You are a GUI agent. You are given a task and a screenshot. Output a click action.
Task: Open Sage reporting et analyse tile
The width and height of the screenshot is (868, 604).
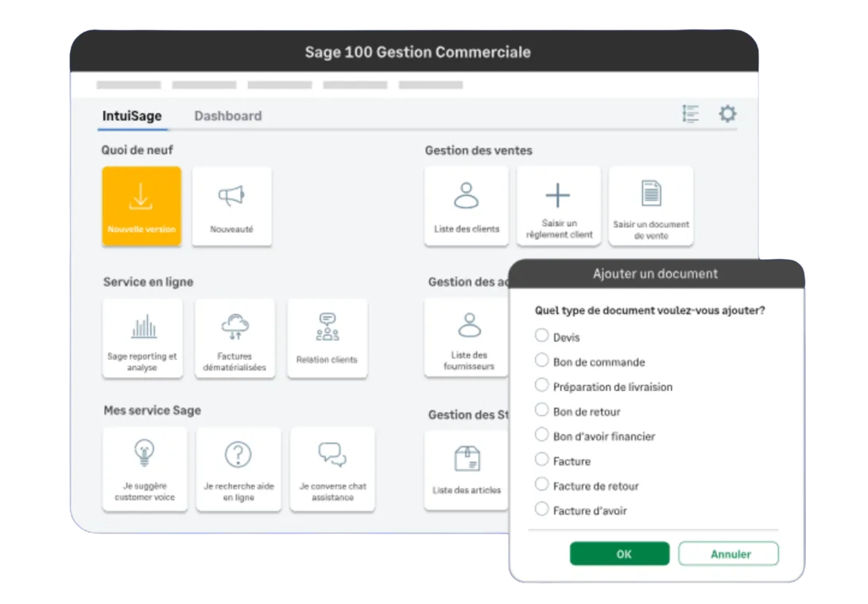coord(142,339)
